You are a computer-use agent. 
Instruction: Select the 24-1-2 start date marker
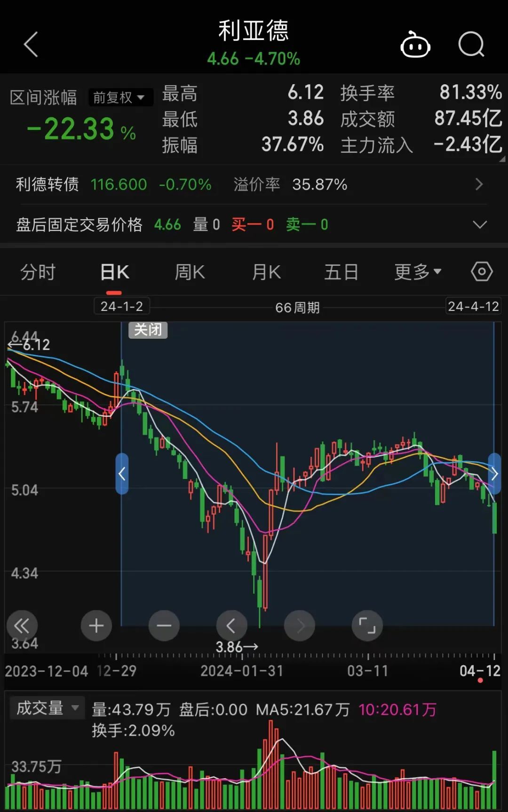click(x=122, y=306)
